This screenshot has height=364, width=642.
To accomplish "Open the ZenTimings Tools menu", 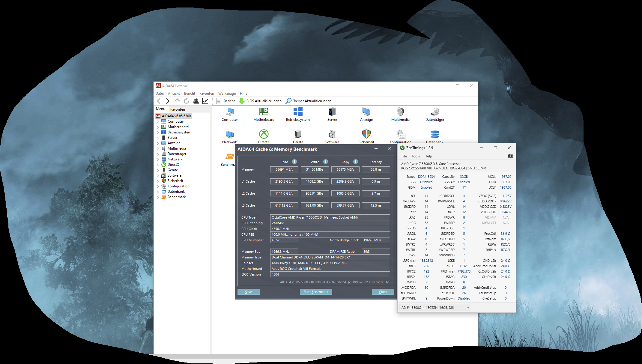I will [x=415, y=156].
